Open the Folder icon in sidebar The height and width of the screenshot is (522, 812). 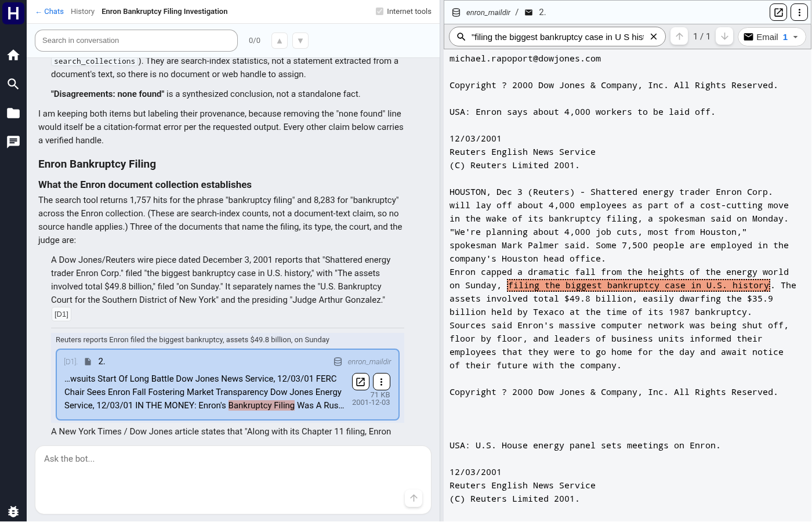point(13,113)
